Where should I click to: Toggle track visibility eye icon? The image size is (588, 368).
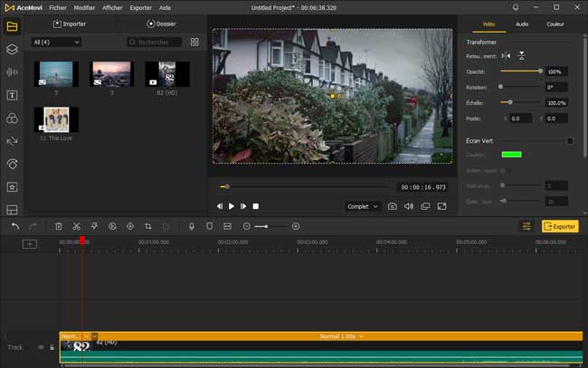click(40, 347)
